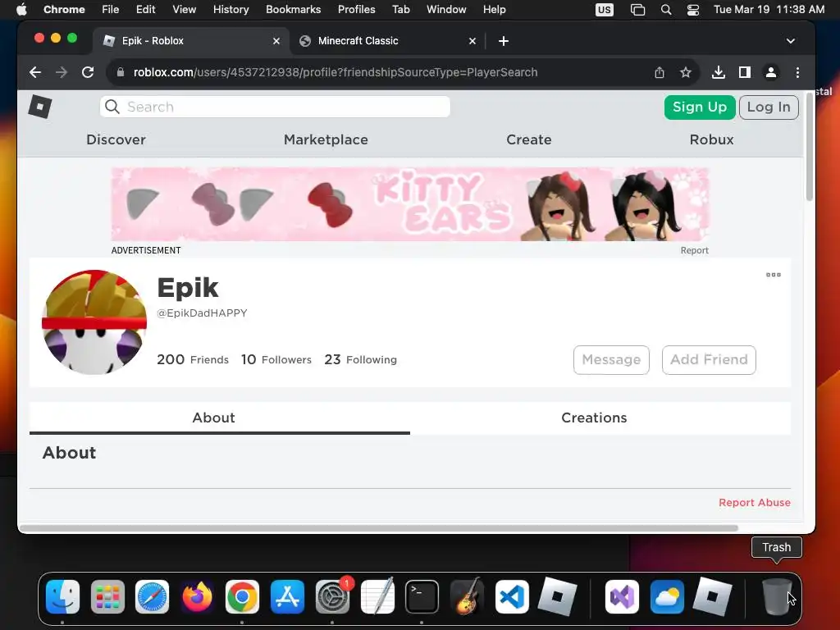Toggle Chrome side panel icon
Screen dimensions: 840x630
pyautogui.click(x=745, y=72)
